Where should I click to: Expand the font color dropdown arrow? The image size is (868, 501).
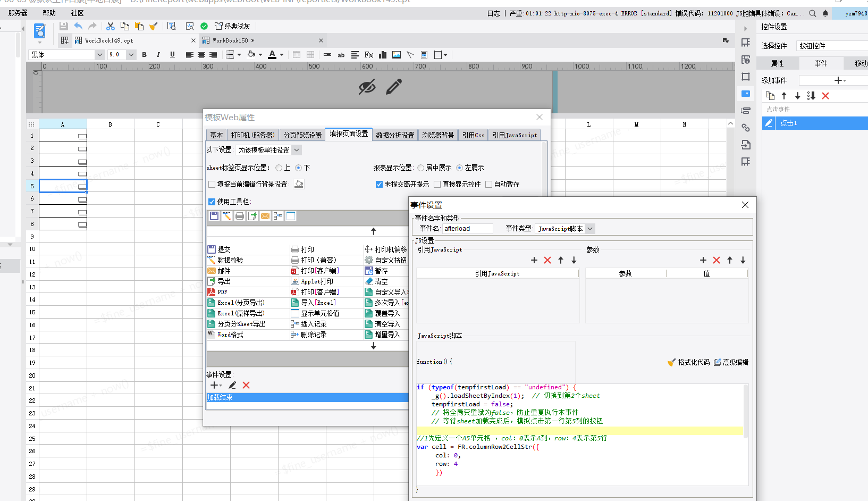(x=282, y=55)
